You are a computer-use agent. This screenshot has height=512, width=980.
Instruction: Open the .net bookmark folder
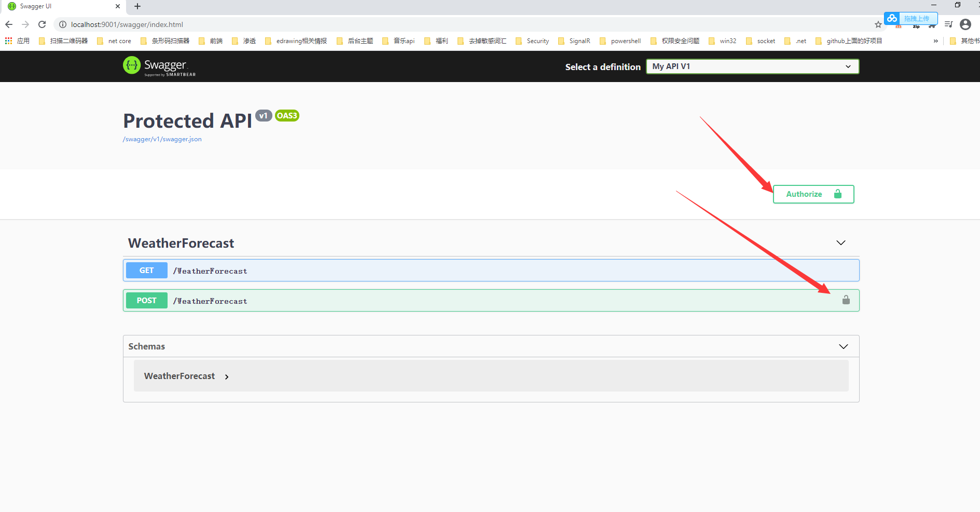click(x=795, y=41)
